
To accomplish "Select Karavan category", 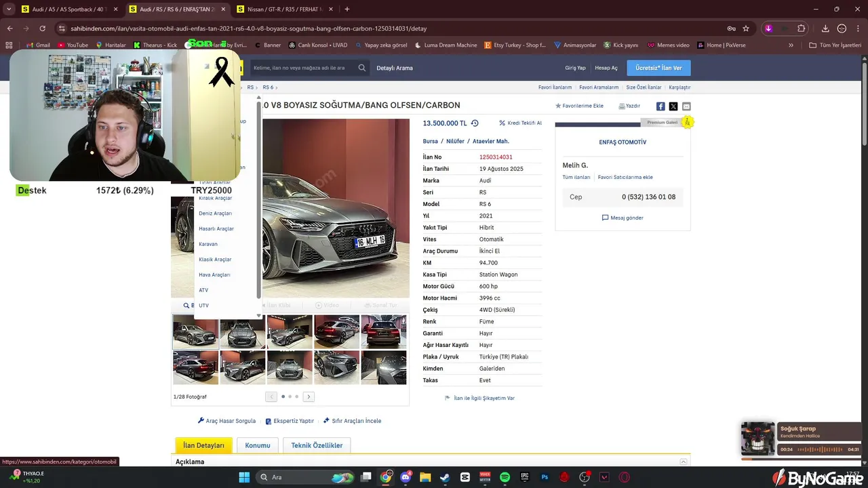I will [x=208, y=244].
